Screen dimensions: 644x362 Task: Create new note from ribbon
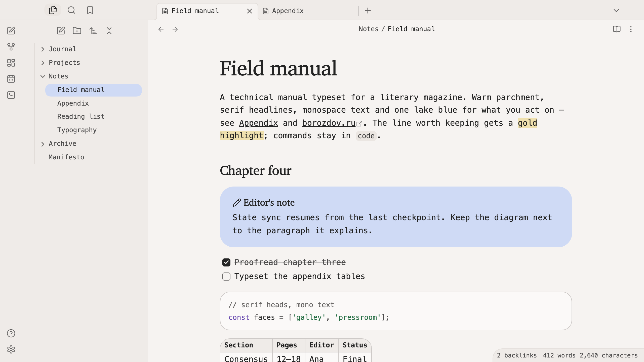click(11, 31)
